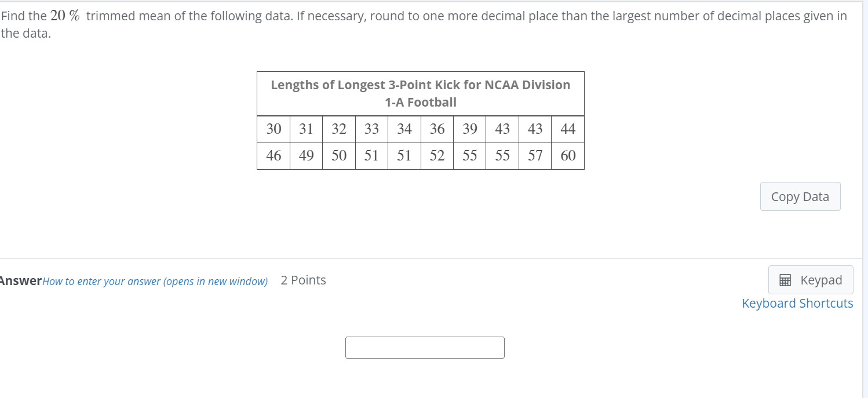The image size is (868, 398).
Task: Click the table cell containing 43
Action: [502, 129]
